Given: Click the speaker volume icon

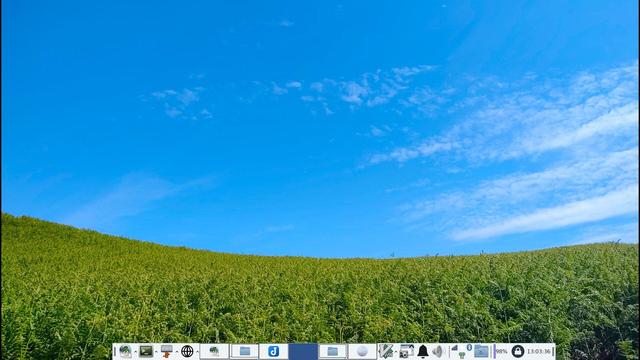Looking at the screenshot, I should [x=438, y=351].
